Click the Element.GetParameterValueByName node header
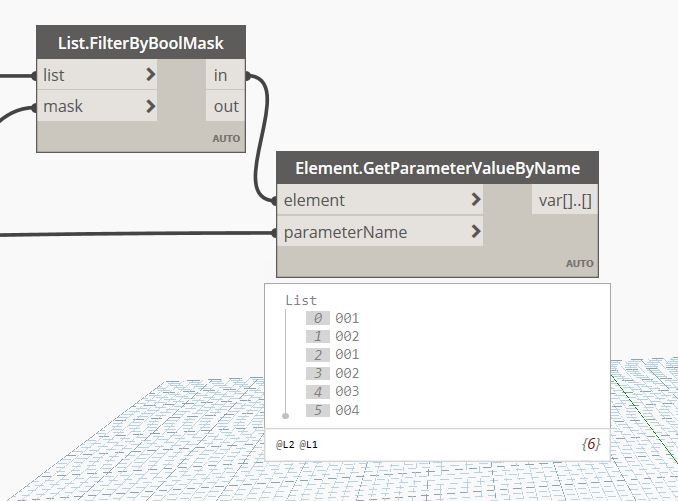Screen dimensions: 678x501 tap(437, 168)
